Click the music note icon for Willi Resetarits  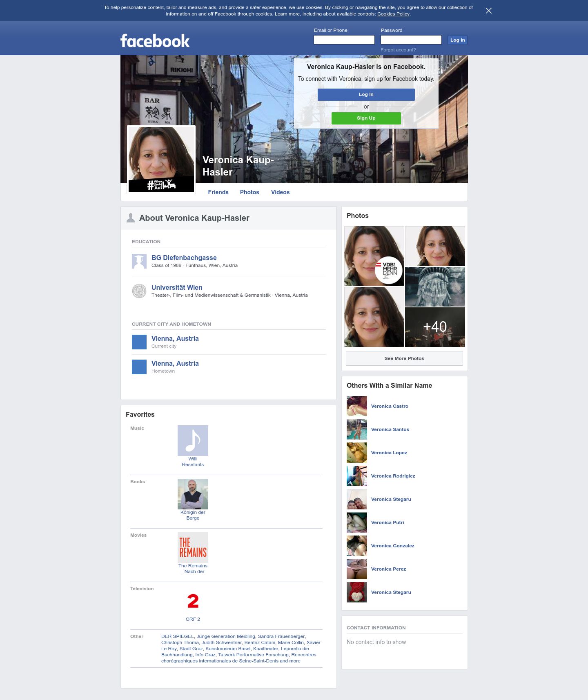193,440
